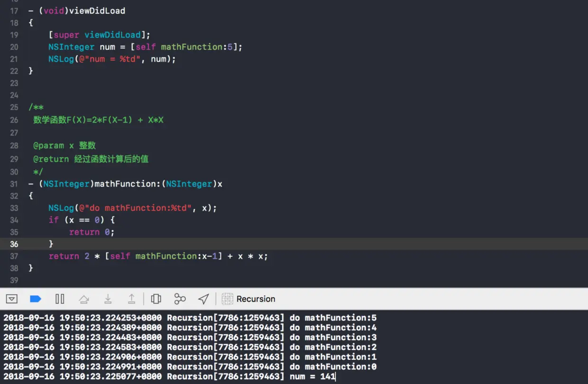
Task: Toggle the blue breakpoints activation icon
Action: click(x=36, y=299)
